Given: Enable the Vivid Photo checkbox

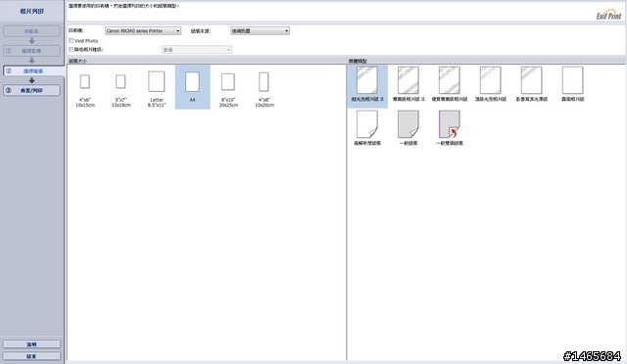Looking at the screenshot, I should click(x=72, y=41).
